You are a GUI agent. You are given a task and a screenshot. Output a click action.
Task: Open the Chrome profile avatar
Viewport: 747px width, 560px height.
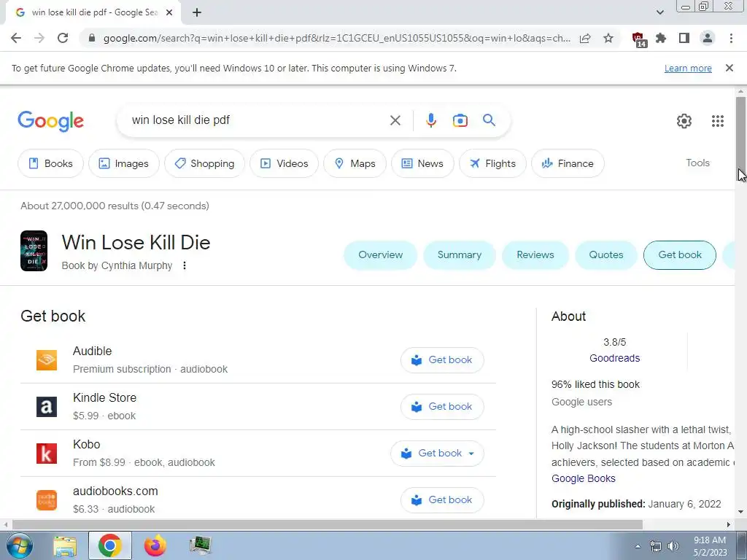coord(708,38)
